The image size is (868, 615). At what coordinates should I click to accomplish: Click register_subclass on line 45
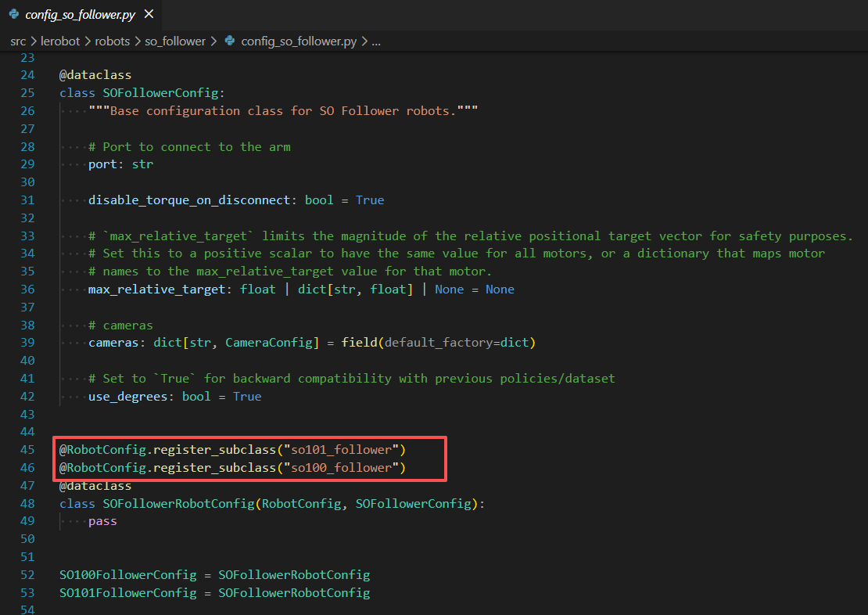pos(214,450)
